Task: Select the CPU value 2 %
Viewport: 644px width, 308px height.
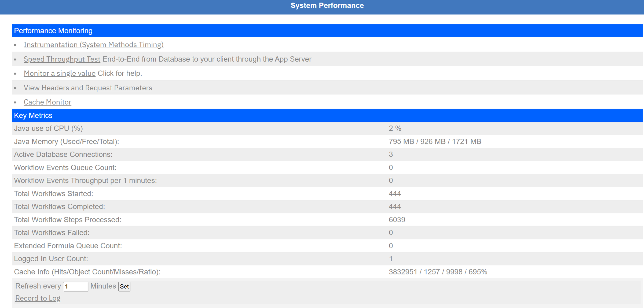Action: tap(395, 128)
